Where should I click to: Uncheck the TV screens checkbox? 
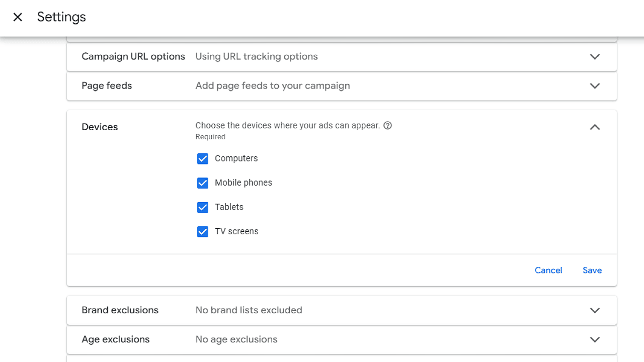(203, 232)
